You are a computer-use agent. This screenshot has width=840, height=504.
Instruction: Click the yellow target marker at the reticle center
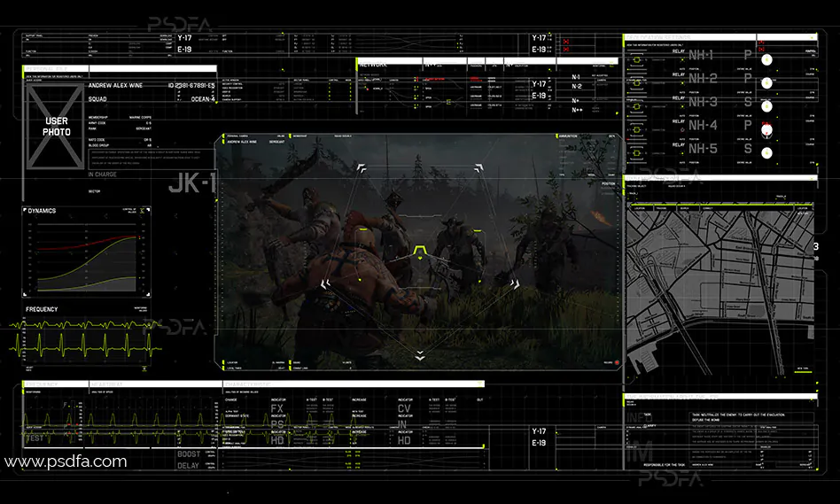point(419,252)
